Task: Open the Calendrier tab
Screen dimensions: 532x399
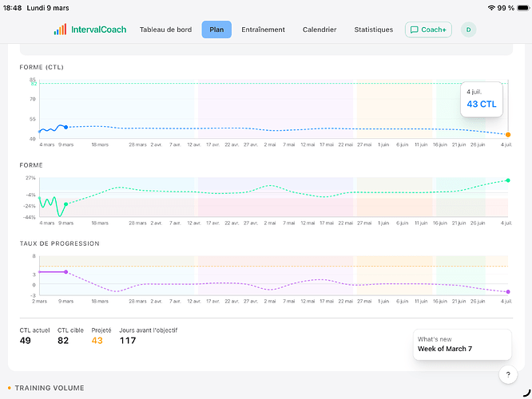Action: click(x=320, y=30)
